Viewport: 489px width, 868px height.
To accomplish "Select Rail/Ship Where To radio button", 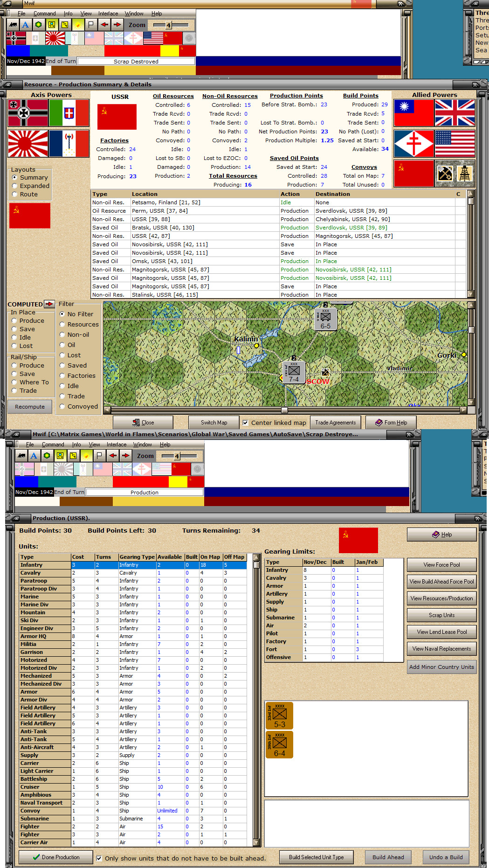I will [14, 382].
